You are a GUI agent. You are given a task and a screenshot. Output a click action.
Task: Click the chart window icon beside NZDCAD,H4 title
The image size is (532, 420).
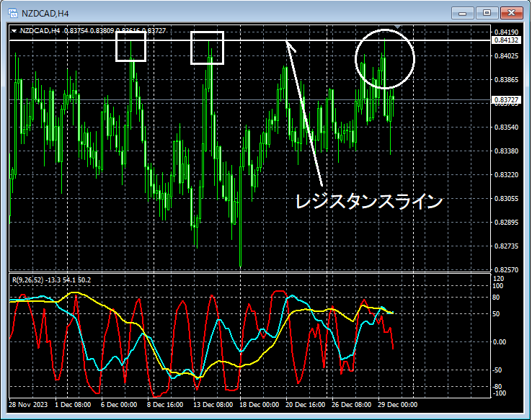(13, 13)
